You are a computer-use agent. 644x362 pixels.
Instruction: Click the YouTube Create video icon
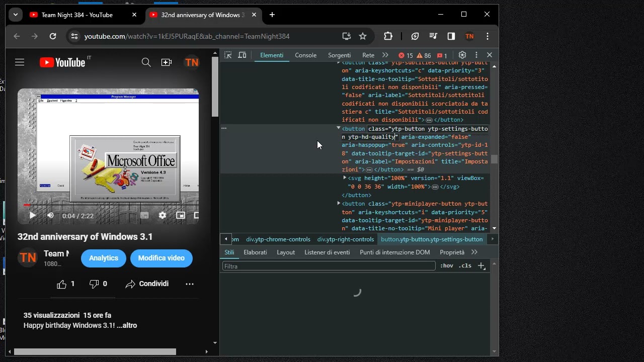(x=167, y=62)
